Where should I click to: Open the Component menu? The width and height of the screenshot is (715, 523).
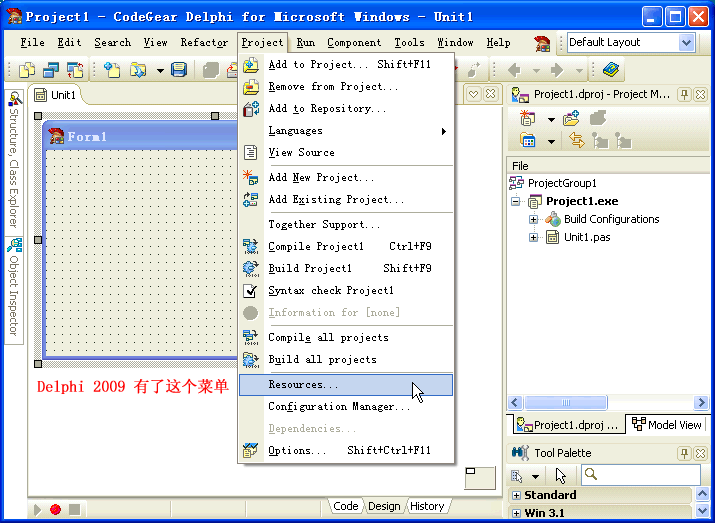(354, 43)
